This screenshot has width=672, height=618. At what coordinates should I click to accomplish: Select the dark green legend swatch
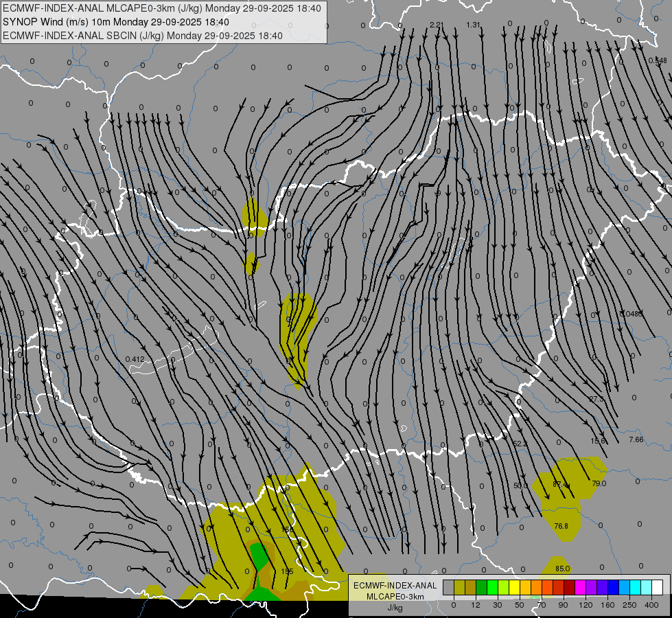click(481, 587)
